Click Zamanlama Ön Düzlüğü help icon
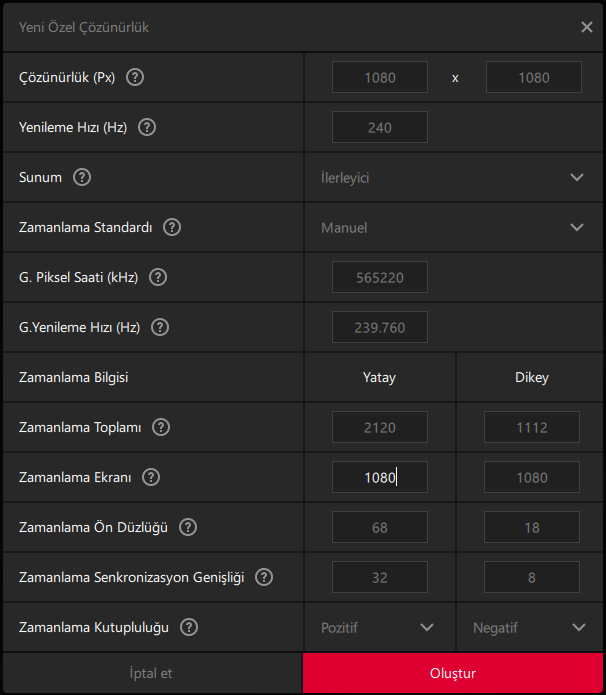The height and width of the screenshot is (695, 606). (188, 527)
